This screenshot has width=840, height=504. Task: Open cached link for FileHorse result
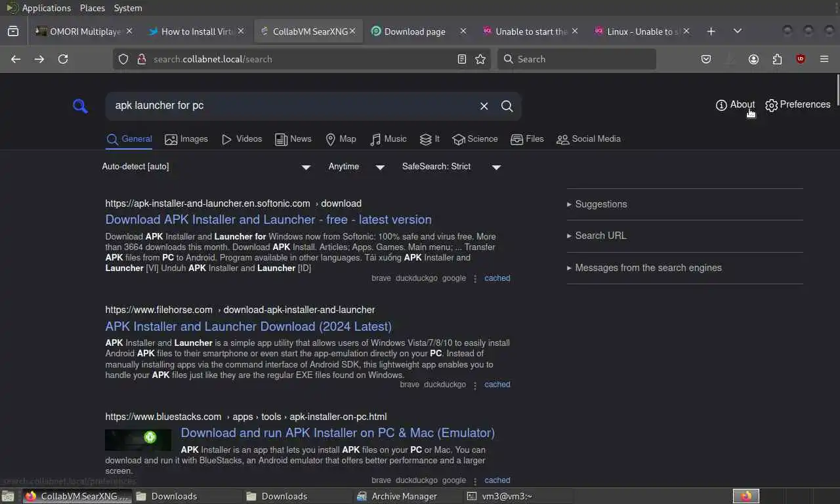click(x=497, y=385)
